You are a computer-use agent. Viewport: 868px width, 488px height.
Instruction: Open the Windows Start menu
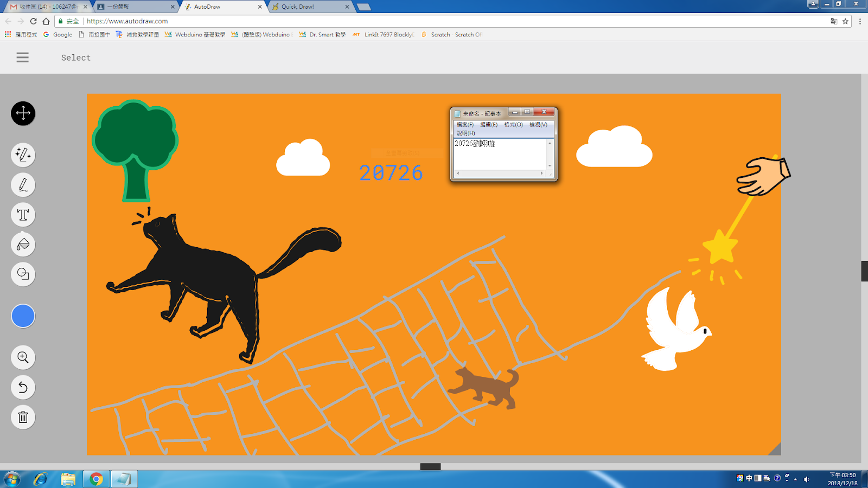[11, 479]
